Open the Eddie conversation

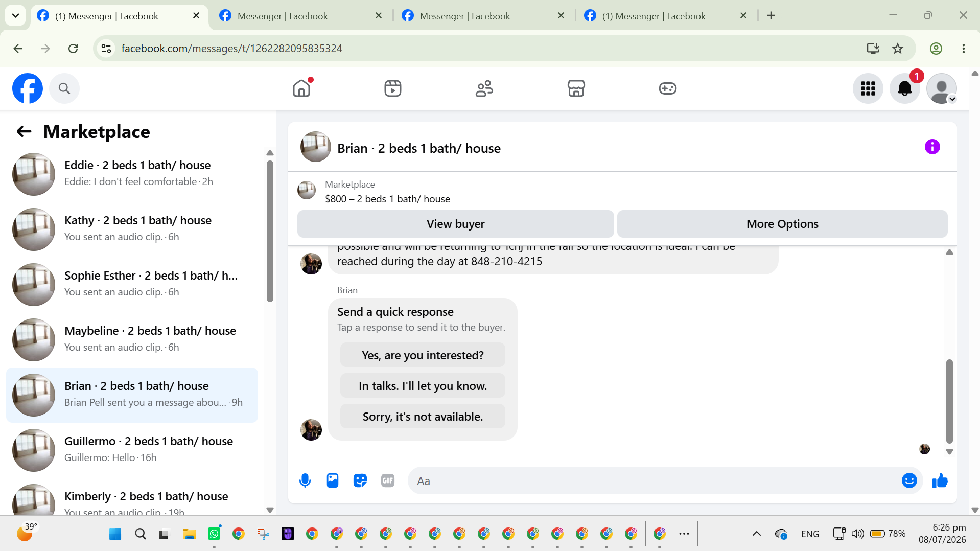pyautogui.click(x=132, y=174)
